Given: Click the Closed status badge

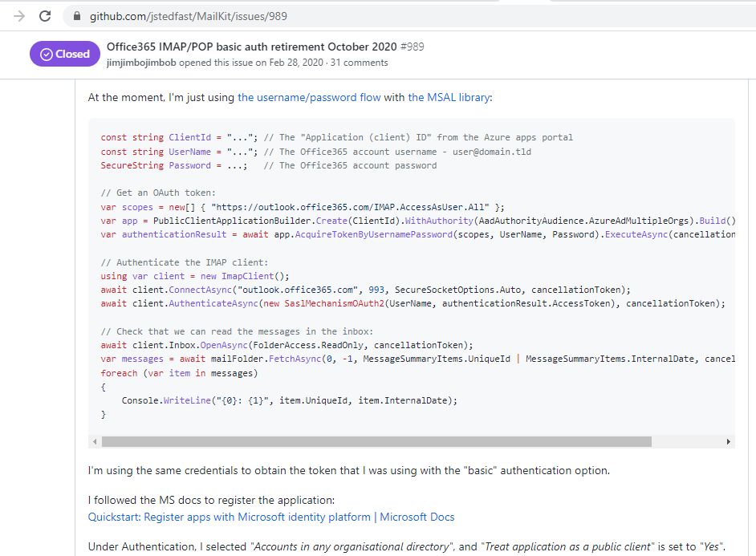Looking at the screenshot, I should (x=64, y=54).
